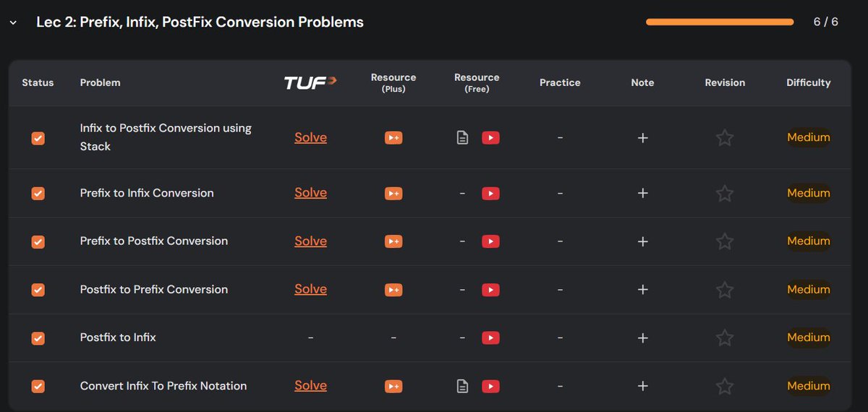Add note for Postfix to Infix problem
This screenshot has width=868, height=412.
click(x=642, y=338)
